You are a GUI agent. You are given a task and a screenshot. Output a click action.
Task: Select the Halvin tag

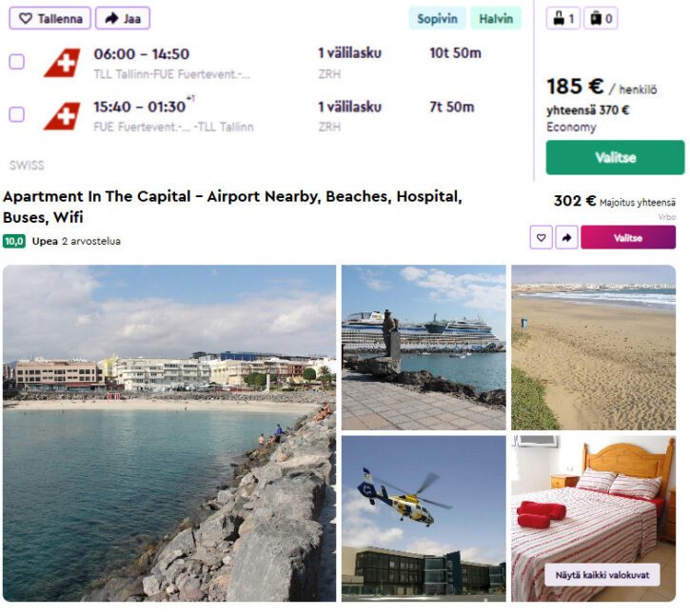point(496,18)
